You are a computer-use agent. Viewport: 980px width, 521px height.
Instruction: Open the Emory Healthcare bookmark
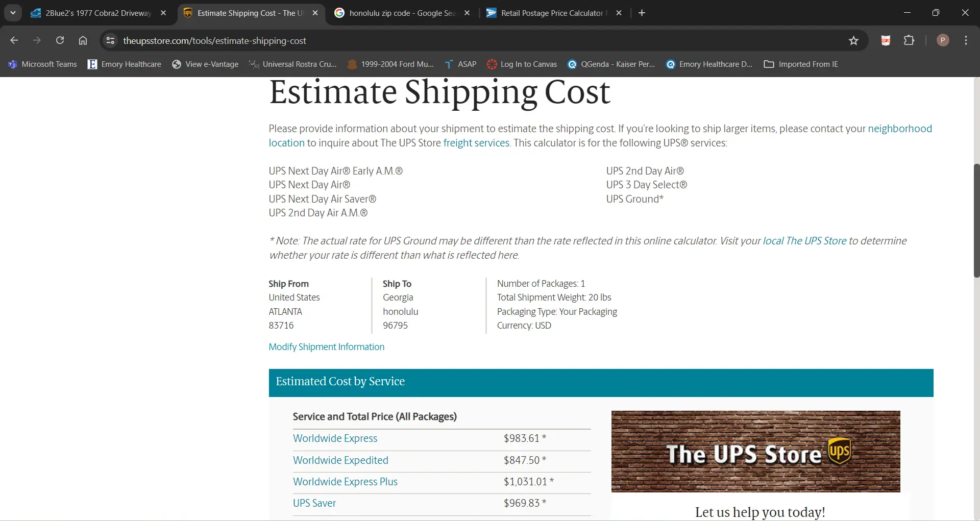tap(125, 64)
